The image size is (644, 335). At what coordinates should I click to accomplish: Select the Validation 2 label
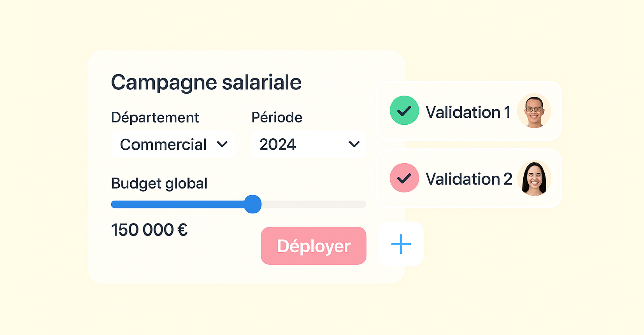(x=469, y=179)
